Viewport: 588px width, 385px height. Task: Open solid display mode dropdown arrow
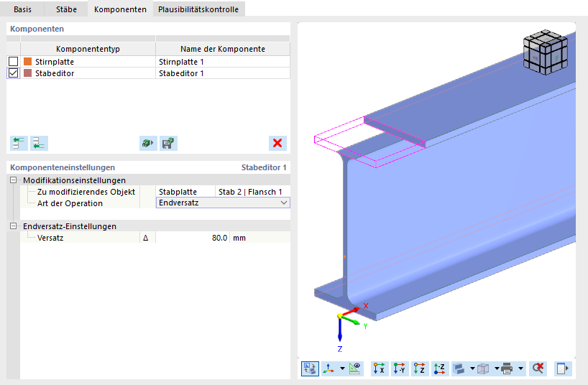pyautogui.click(x=472, y=368)
